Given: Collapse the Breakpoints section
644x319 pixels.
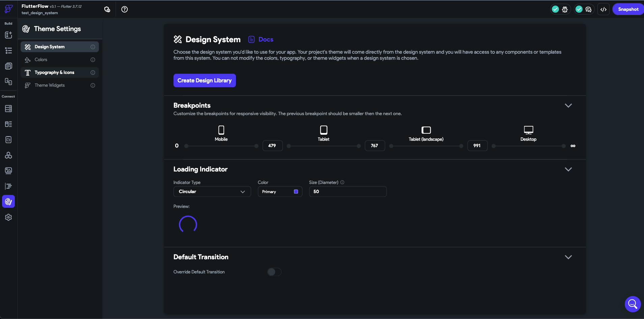Looking at the screenshot, I should coord(568,105).
